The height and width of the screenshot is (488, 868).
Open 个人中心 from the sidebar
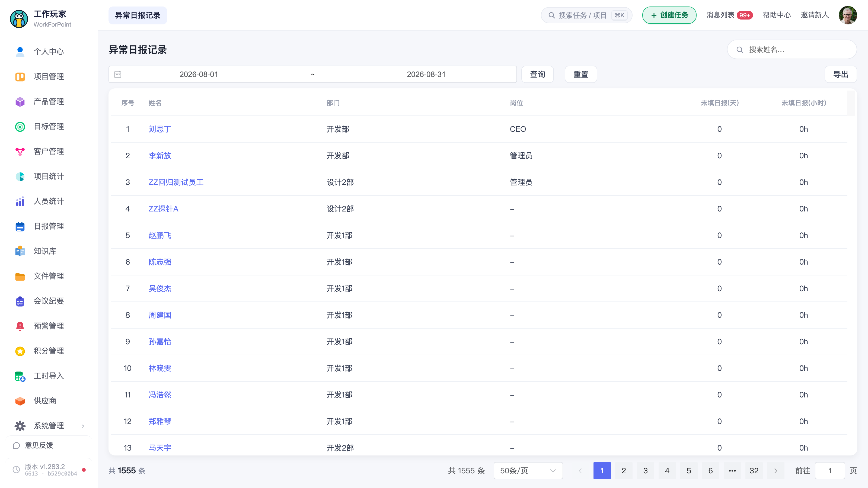(x=49, y=52)
